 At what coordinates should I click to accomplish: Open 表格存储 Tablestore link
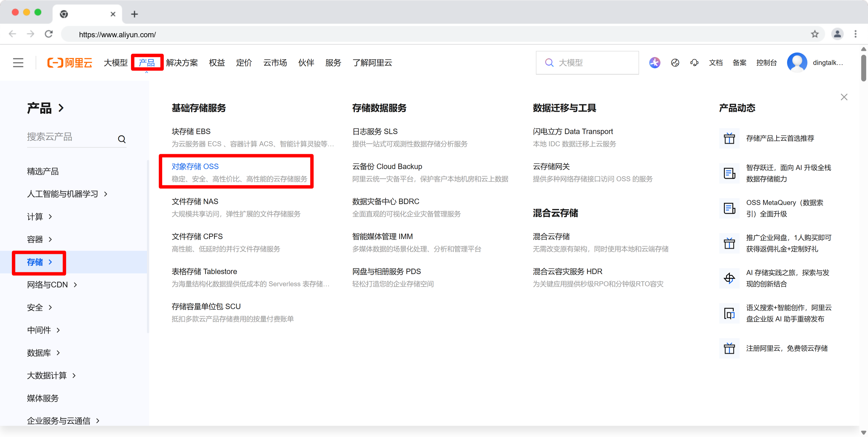pos(204,271)
